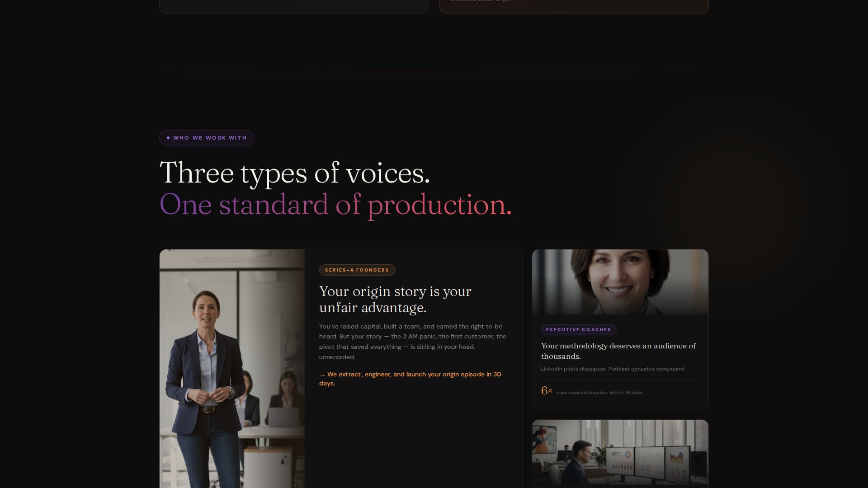The height and width of the screenshot is (488, 868).
Task: Click the purple bullet dot beside WHO WE WORK WITH
Action: (x=169, y=137)
